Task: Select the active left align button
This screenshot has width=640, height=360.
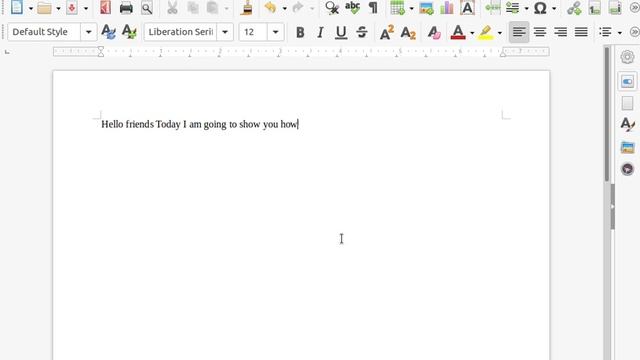Action: tap(519, 32)
